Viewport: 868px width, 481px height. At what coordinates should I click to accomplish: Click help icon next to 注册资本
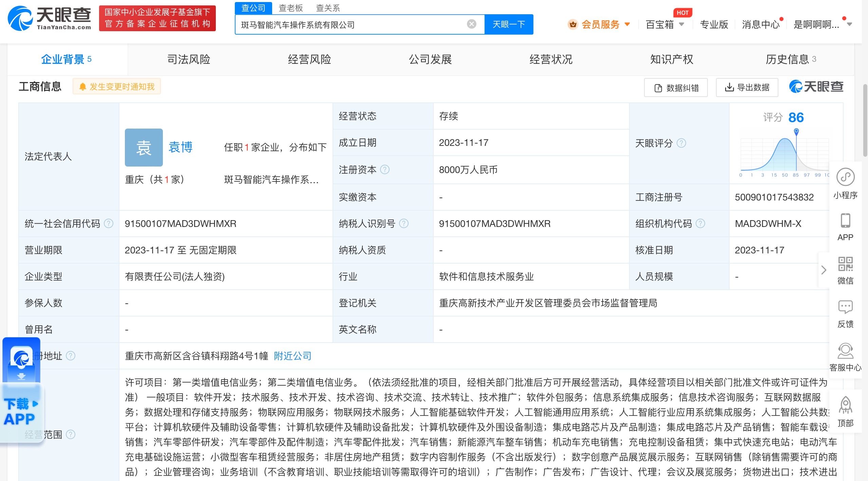pyautogui.click(x=384, y=169)
